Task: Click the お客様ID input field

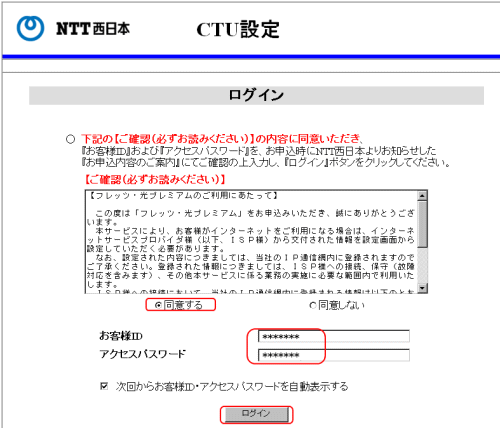Action: (334, 336)
